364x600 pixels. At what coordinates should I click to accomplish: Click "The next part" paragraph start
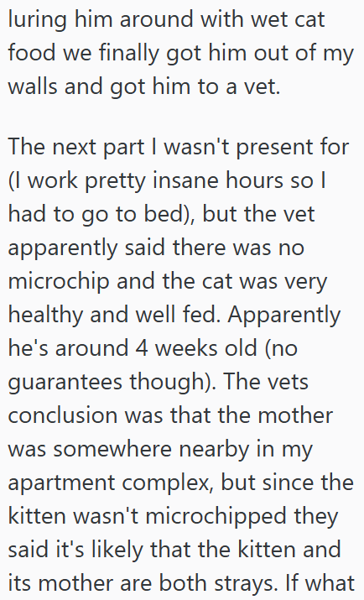(75, 148)
